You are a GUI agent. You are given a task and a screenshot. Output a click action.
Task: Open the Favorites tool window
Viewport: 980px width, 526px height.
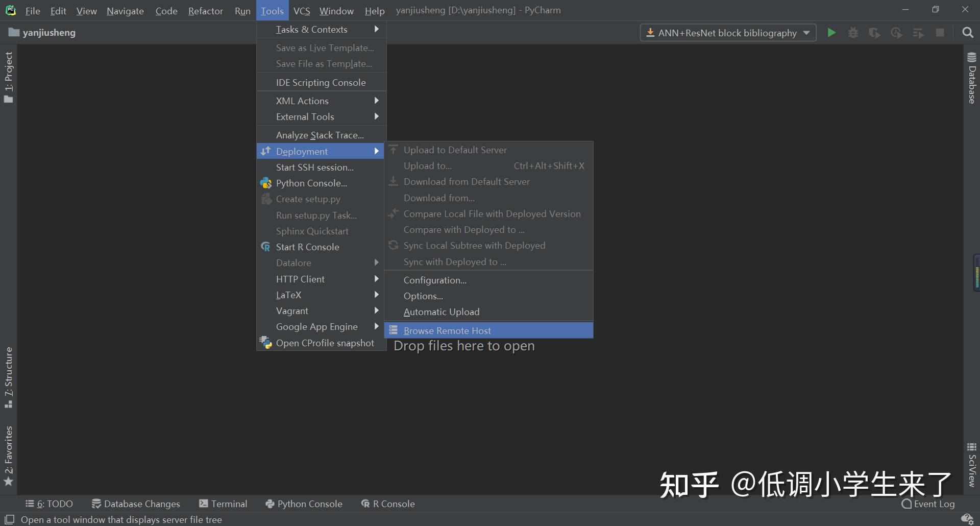click(x=8, y=456)
